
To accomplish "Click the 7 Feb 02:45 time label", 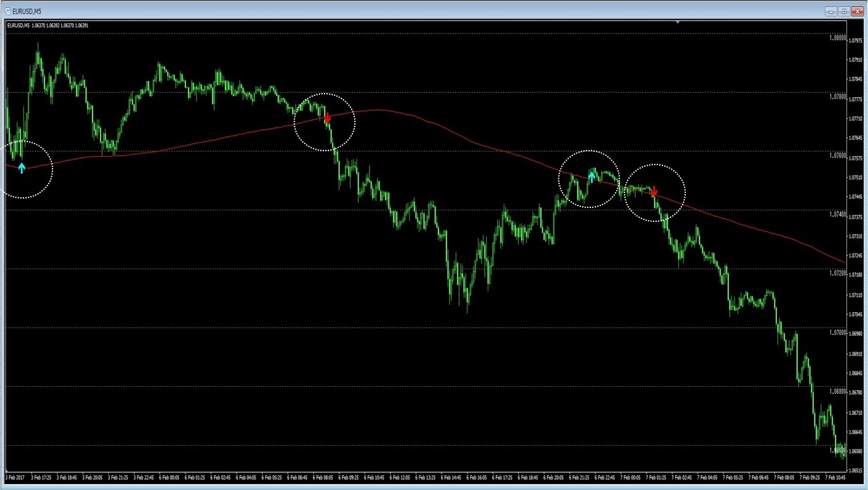I will pos(682,478).
